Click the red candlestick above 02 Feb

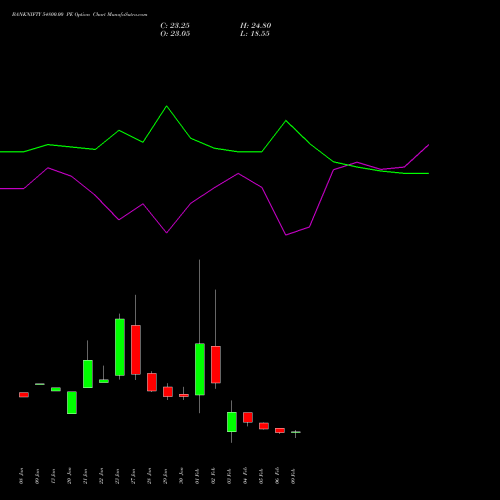pos(216,364)
